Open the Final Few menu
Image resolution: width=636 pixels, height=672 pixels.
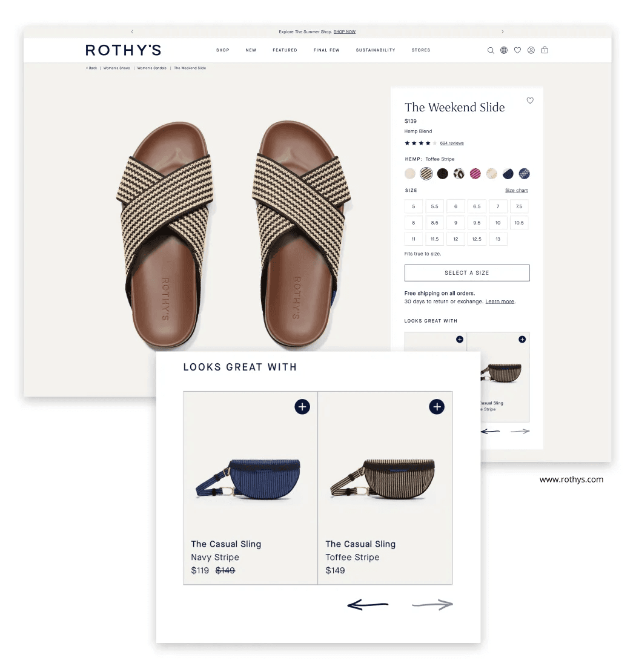tap(326, 50)
